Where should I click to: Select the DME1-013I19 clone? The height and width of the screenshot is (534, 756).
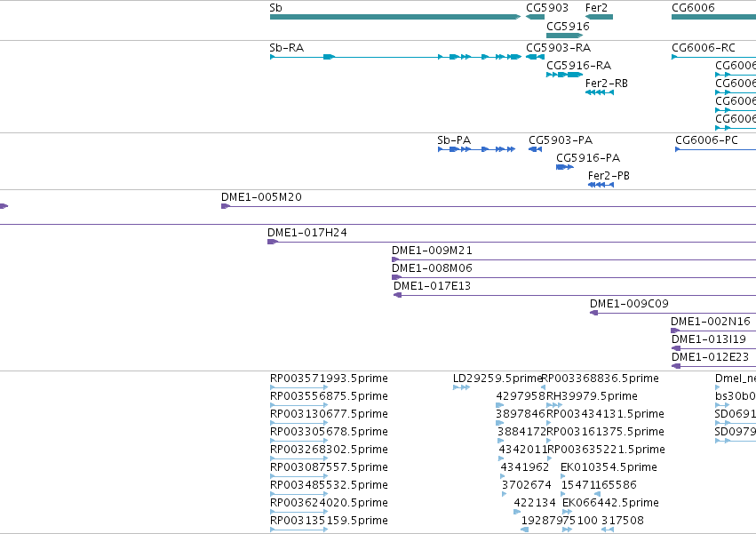click(x=713, y=348)
